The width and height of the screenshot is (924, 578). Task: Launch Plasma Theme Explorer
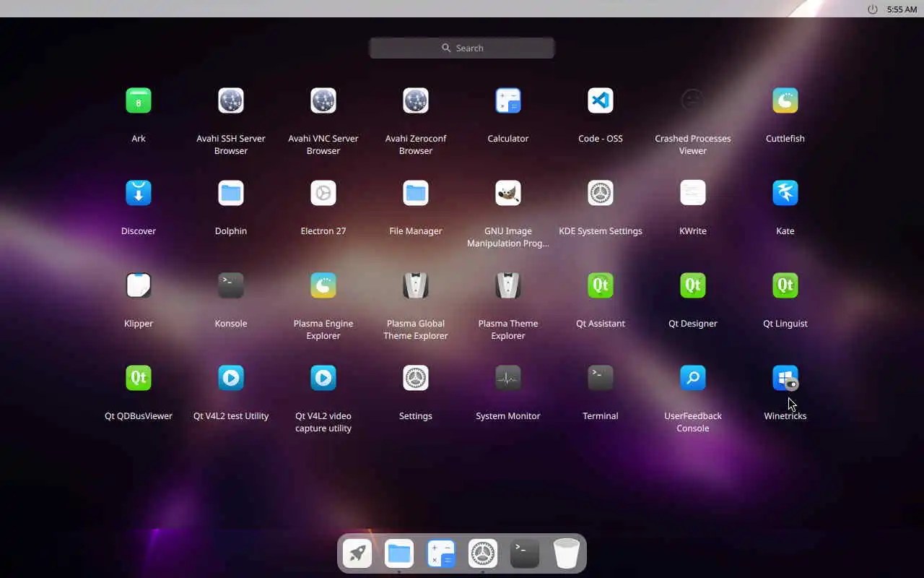[508, 285]
